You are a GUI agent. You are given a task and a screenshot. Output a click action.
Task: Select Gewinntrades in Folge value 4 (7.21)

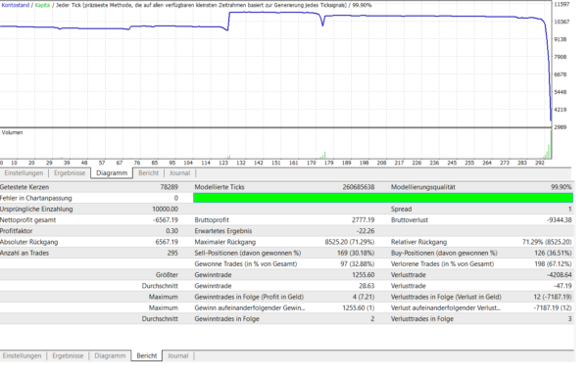363,297
